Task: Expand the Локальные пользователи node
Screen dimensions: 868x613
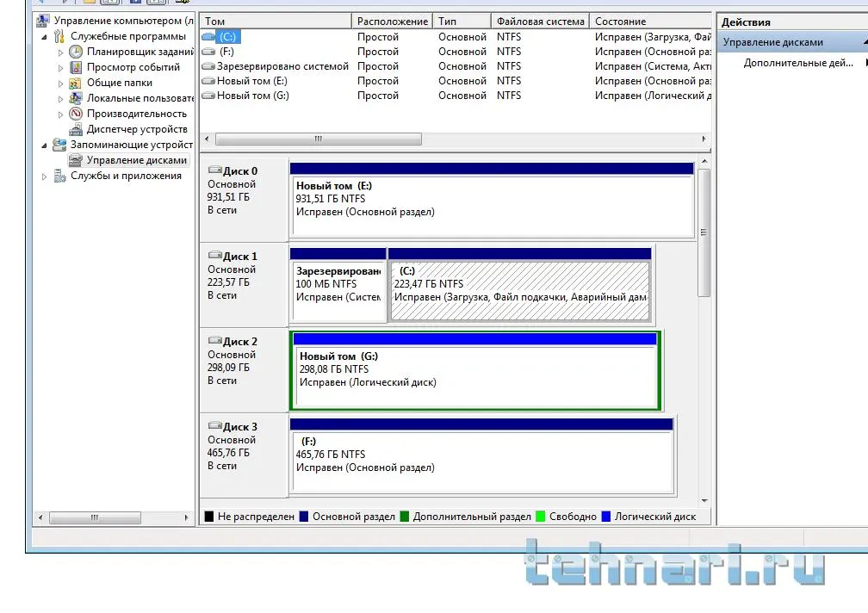Action: (61, 99)
